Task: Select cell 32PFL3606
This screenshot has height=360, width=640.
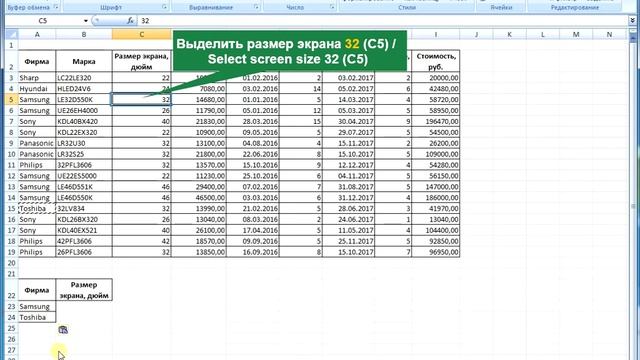Action: (x=84, y=165)
